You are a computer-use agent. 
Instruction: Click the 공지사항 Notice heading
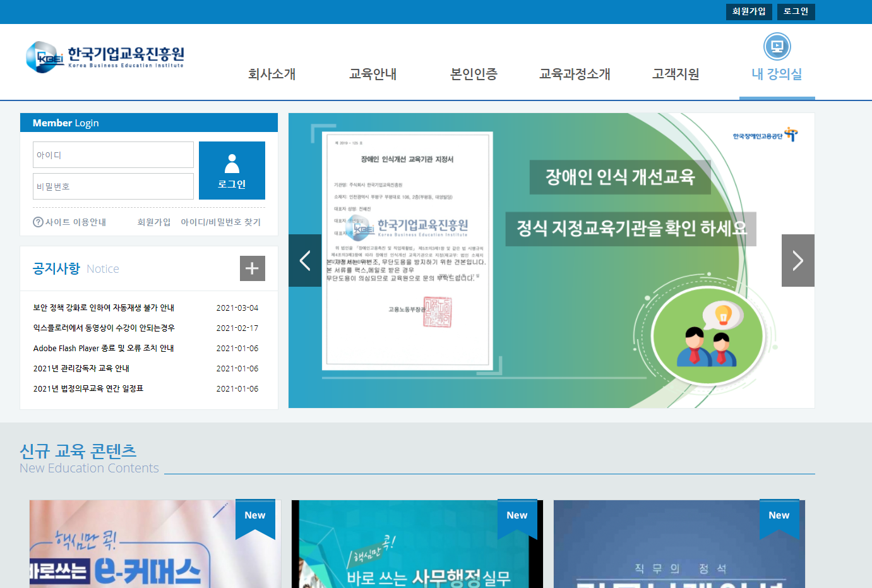coord(76,268)
